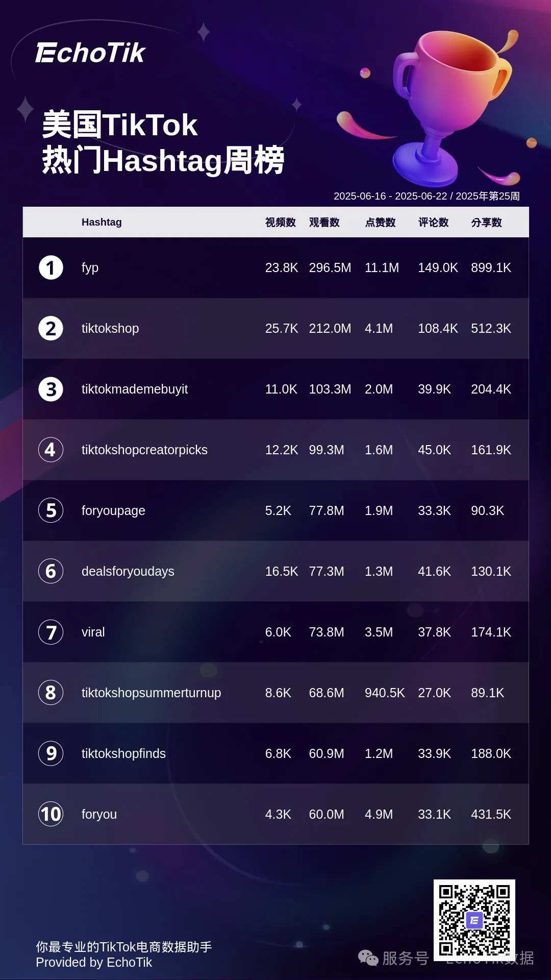Click the 点赞数 column header
This screenshot has height=980, width=551.
pos(380,222)
